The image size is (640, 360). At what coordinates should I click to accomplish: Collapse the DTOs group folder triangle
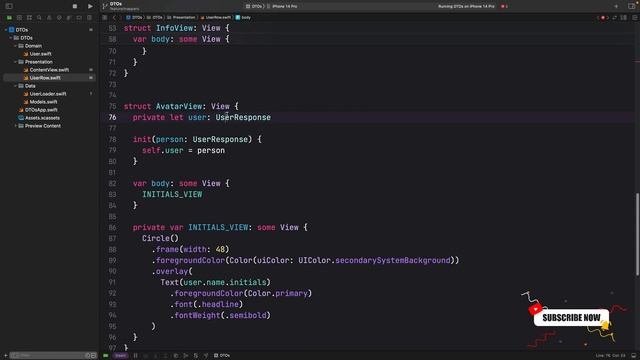[x=11, y=38]
